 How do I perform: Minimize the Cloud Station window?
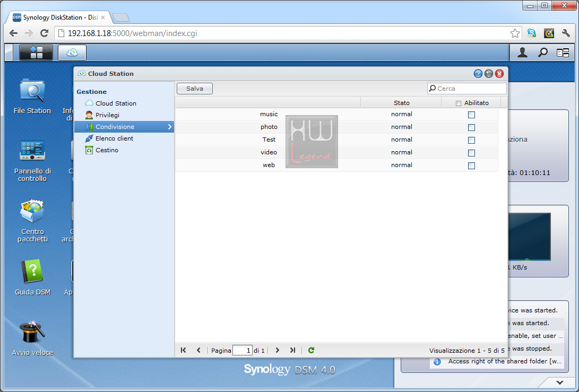pos(489,74)
